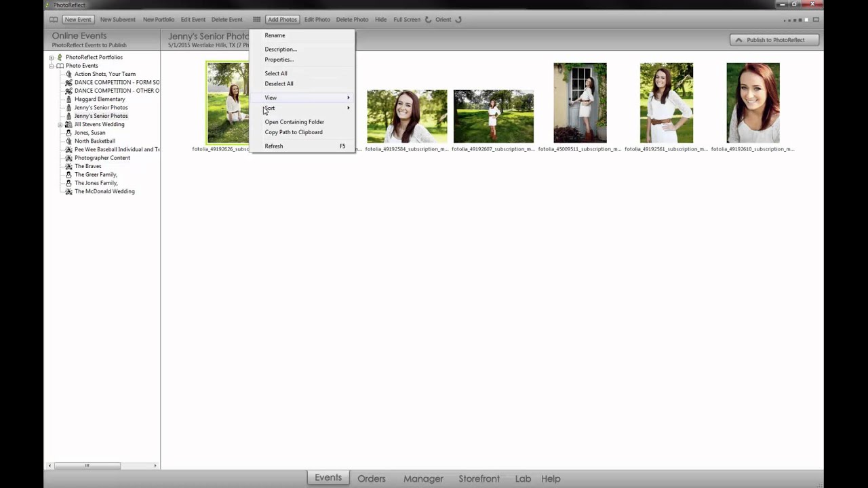868x488 pixels.
Task: Click the Jones, Susan person icon
Action: tap(68, 133)
